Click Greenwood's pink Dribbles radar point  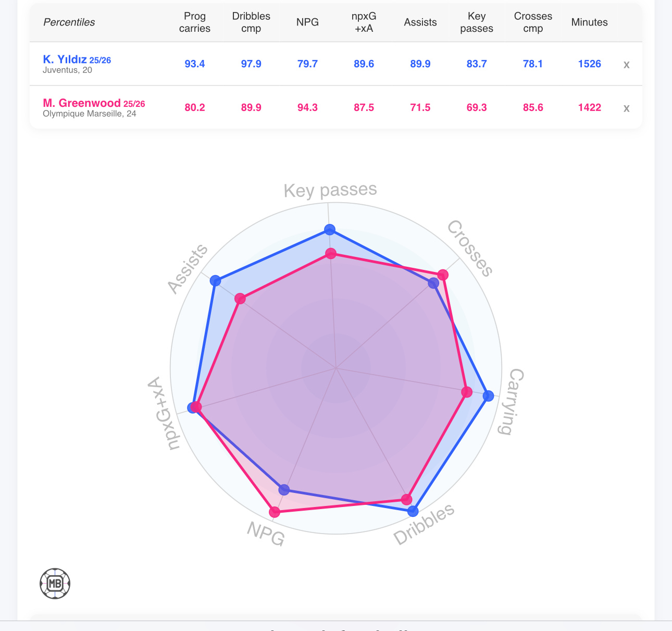click(x=406, y=500)
